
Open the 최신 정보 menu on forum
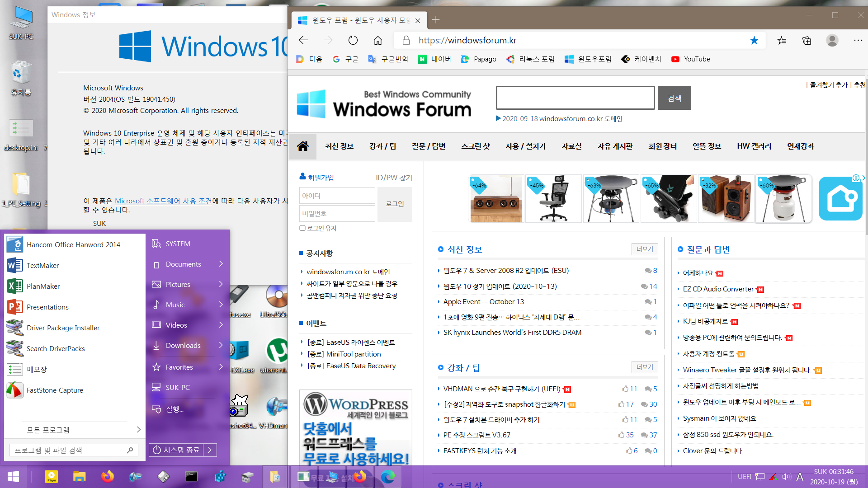pos(339,146)
